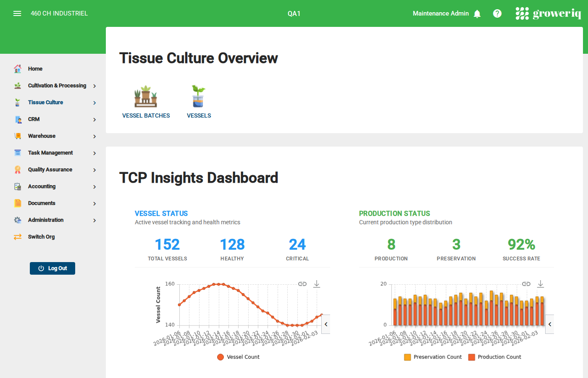
Task: Click the GrowerIQ logo
Action: [549, 13]
